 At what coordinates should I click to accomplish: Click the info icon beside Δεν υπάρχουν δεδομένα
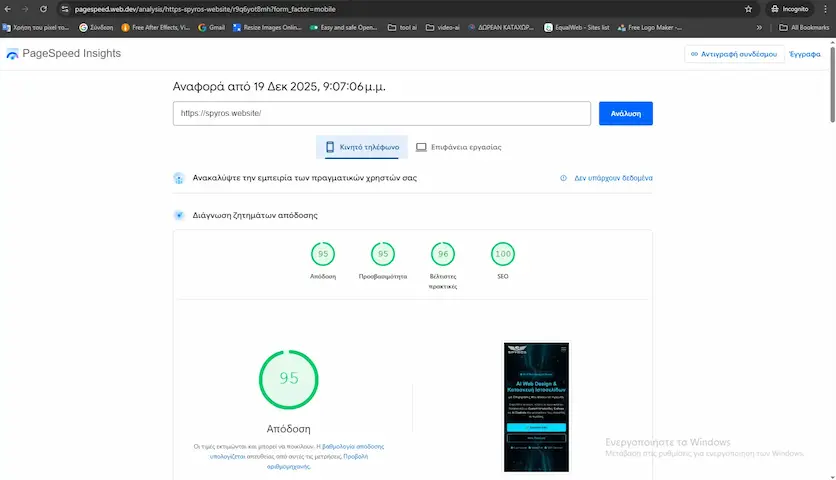pos(563,178)
